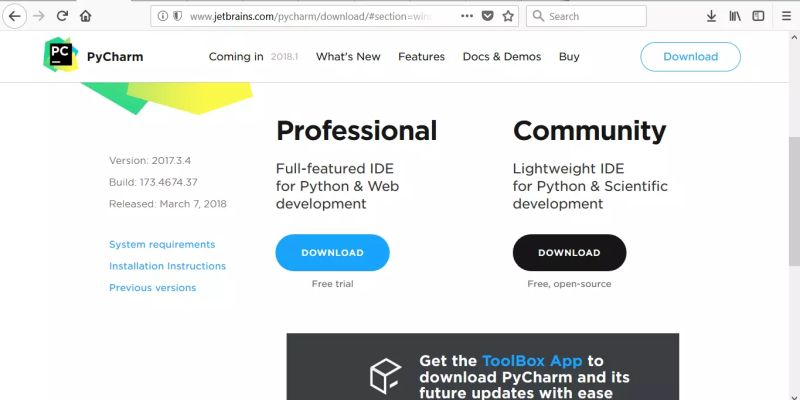
Task: Click the page scrollbar thumb
Action: point(794,202)
